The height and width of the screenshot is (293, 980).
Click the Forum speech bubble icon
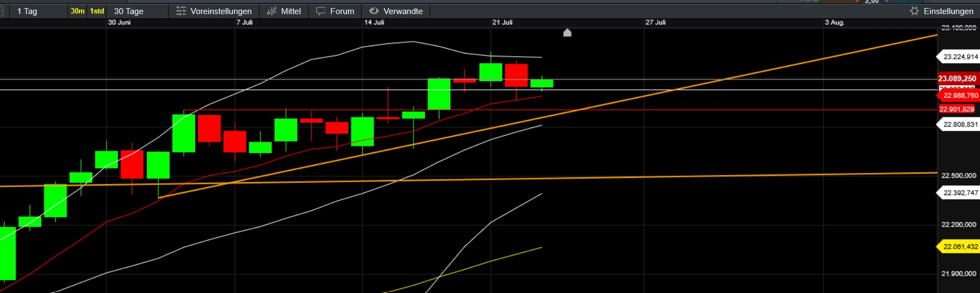[321, 11]
